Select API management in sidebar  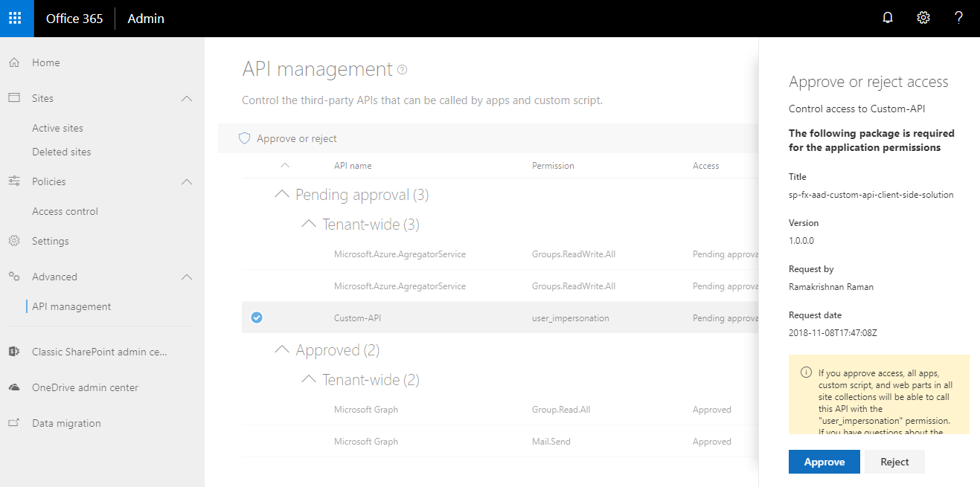pyautogui.click(x=71, y=306)
